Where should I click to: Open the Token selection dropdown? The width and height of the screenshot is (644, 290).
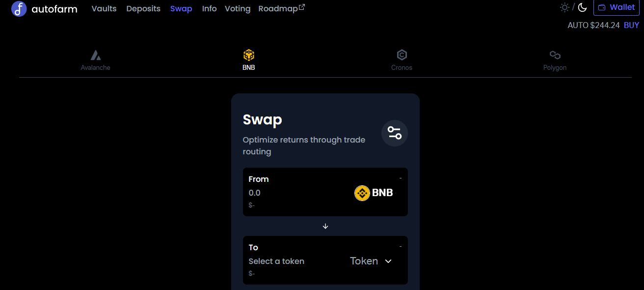pos(370,261)
